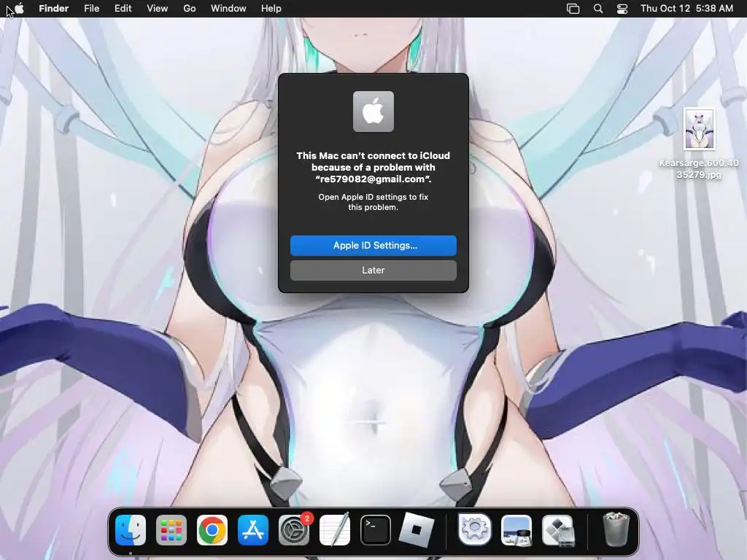Open the View menu

tap(158, 9)
